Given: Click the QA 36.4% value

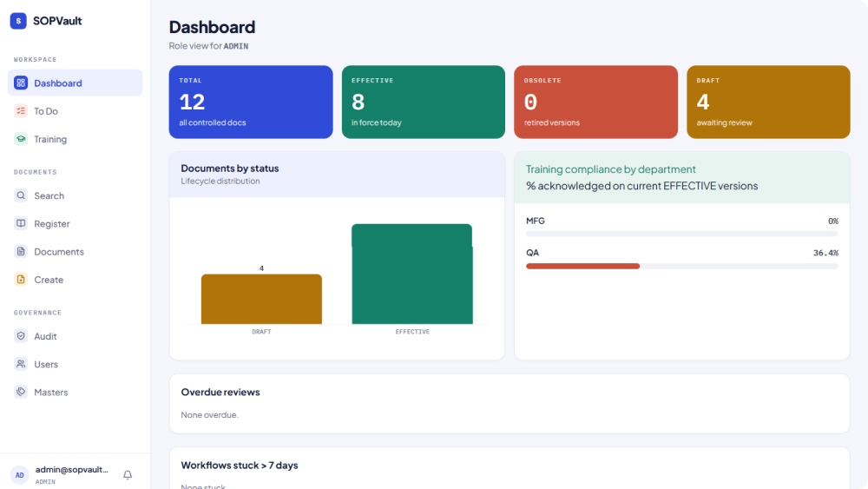Looking at the screenshot, I should point(825,253).
